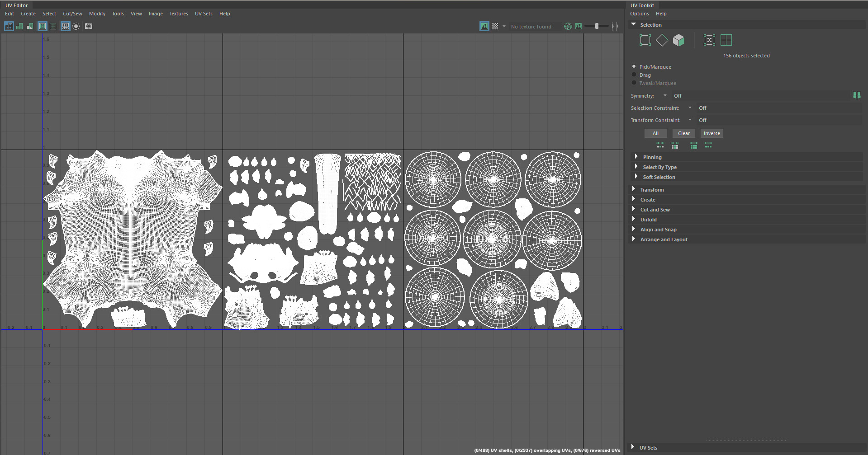Screen dimensions: 868x455
Task: Click the 'No texture found' texture field
Action: tap(535, 27)
